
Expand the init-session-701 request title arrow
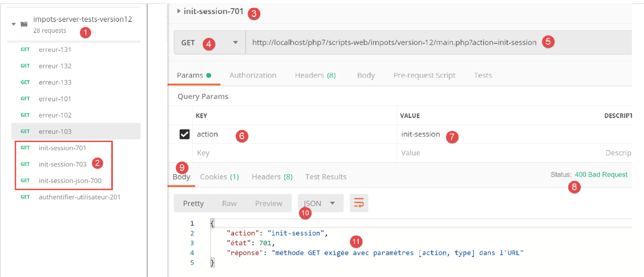coord(178,11)
